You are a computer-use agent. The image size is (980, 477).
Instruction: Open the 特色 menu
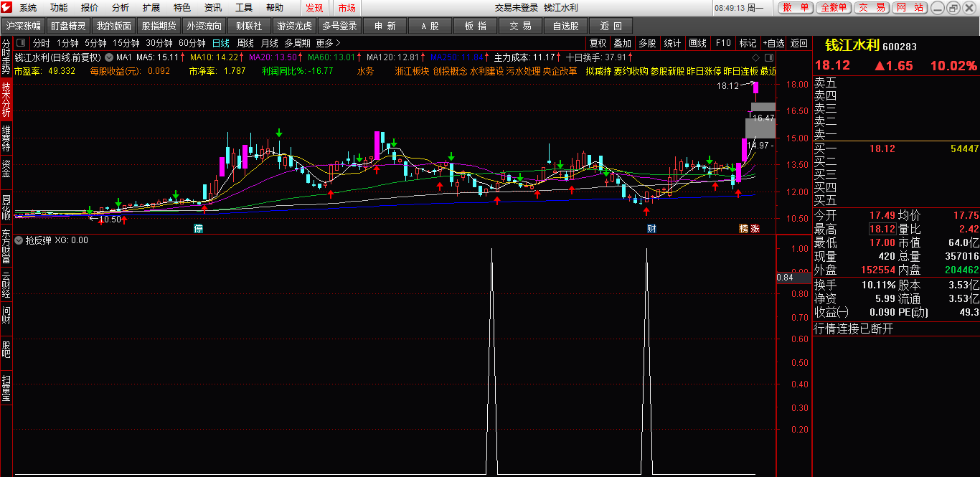pyautogui.click(x=182, y=8)
